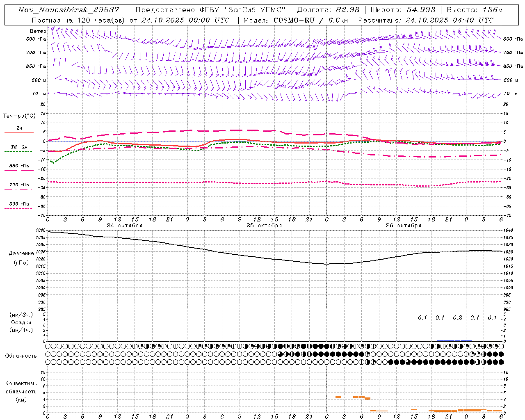
Task: Click the Давление pressure panel label
Action: point(21,253)
